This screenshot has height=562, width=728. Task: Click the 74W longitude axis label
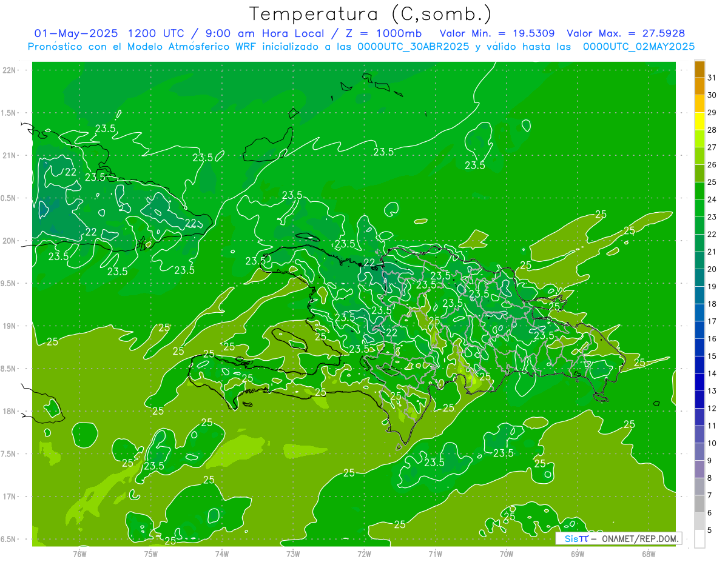click(x=221, y=553)
